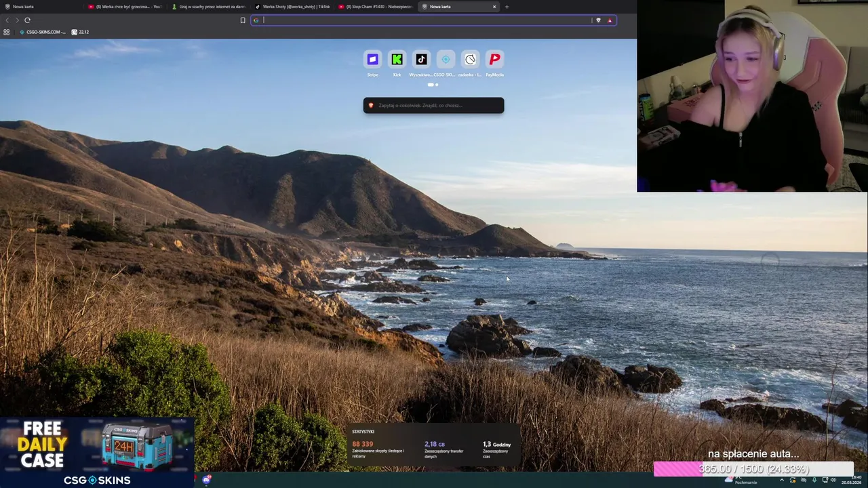Click the Brave search box on the new tab page
This screenshot has height=488, width=868.
[433, 105]
